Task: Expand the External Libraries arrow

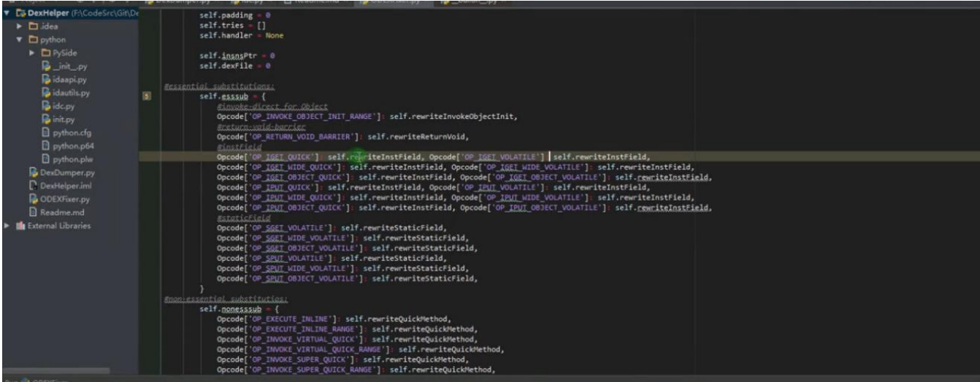Action: click(8, 226)
